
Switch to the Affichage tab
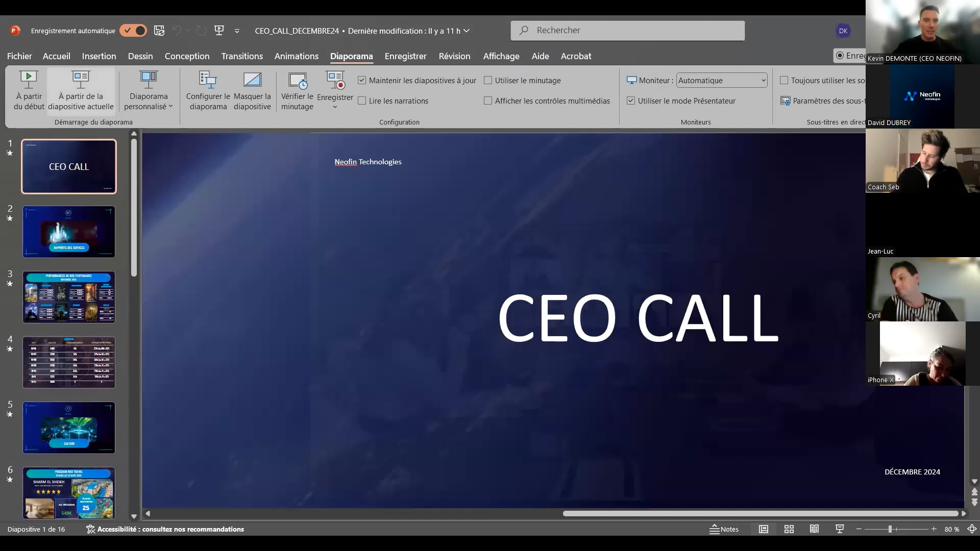pyautogui.click(x=501, y=56)
